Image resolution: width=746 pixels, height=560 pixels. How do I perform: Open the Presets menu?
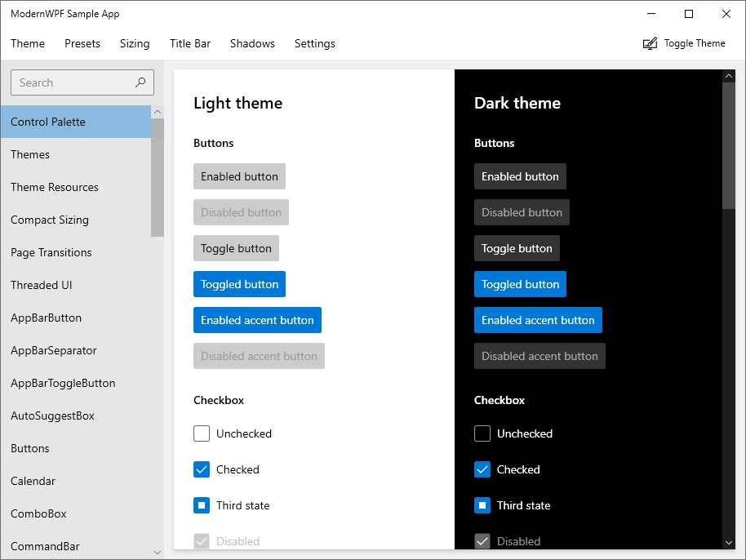pos(82,43)
